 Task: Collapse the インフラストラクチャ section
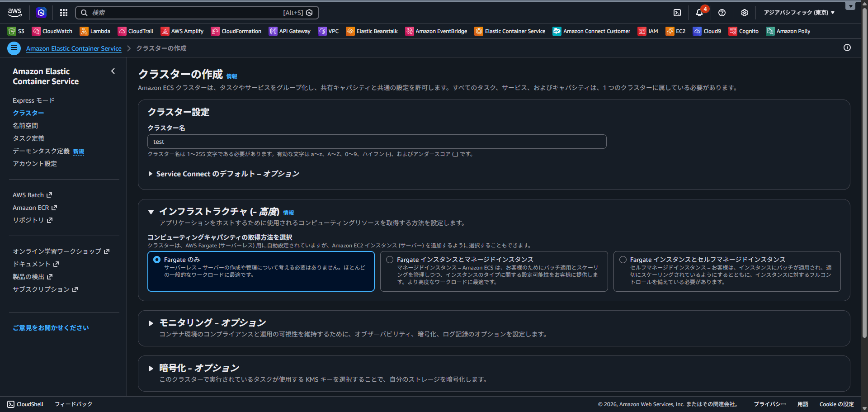pyautogui.click(x=151, y=212)
